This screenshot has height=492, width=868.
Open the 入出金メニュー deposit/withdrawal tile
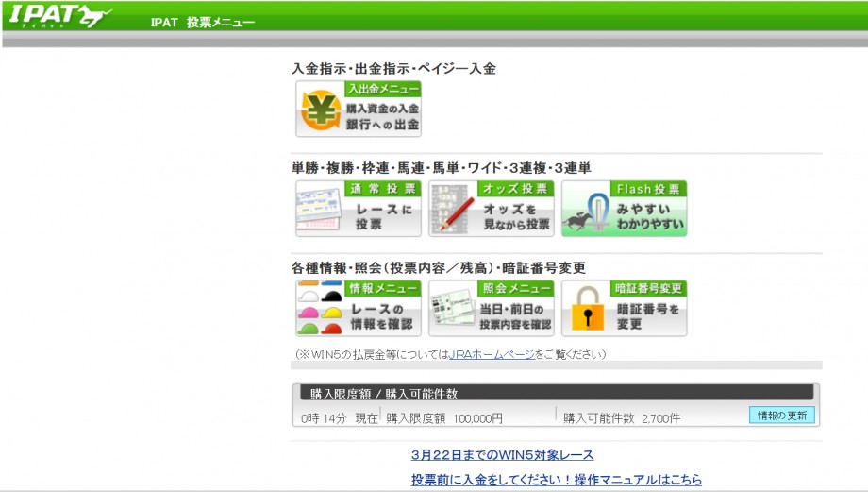coord(359,109)
